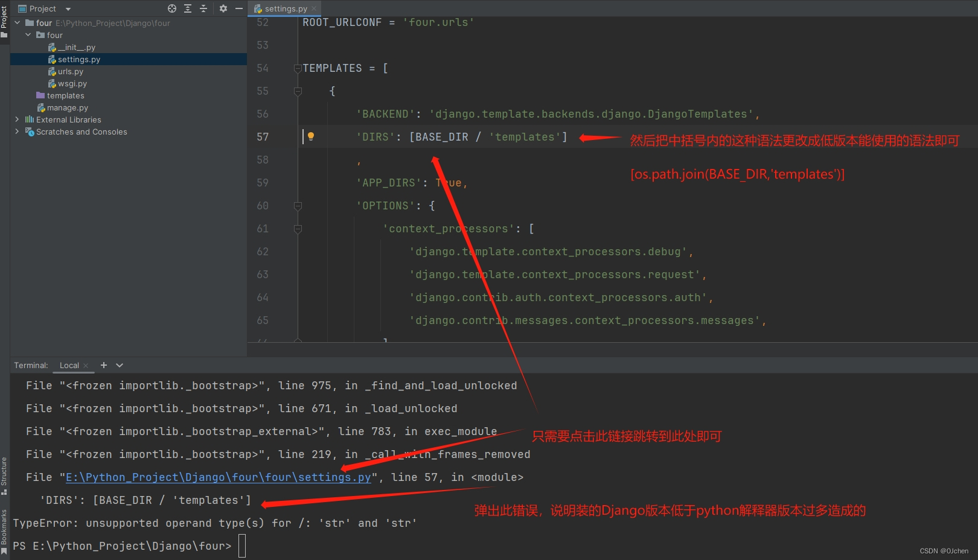Click the templates folder icon

click(x=40, y=95)
